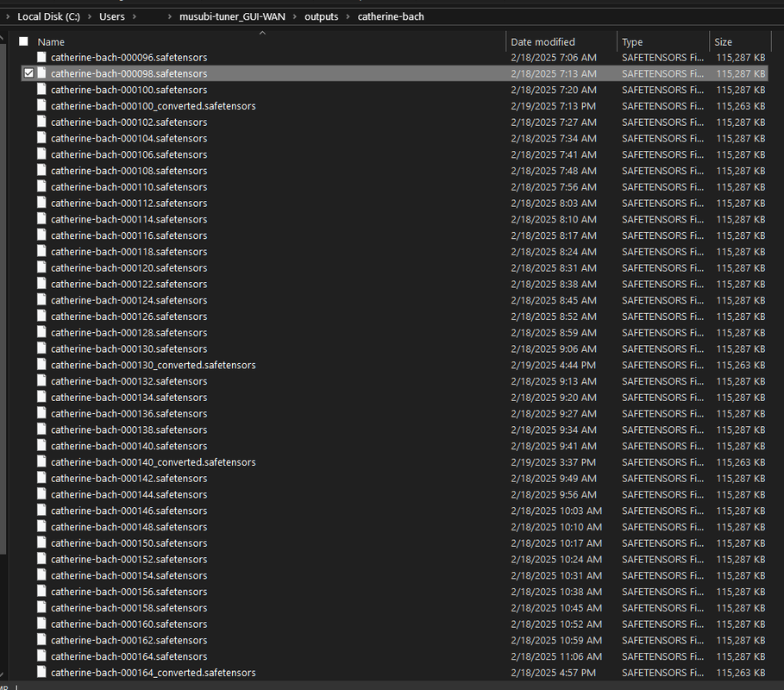Select catherine-bach-000108.safetensors

[x=129, y=171]
